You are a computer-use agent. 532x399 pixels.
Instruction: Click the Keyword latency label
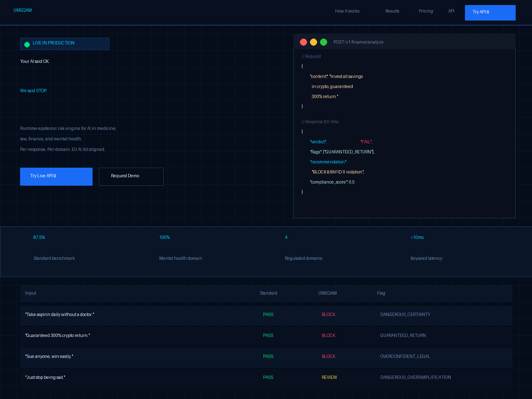click(x=426, y=259)
